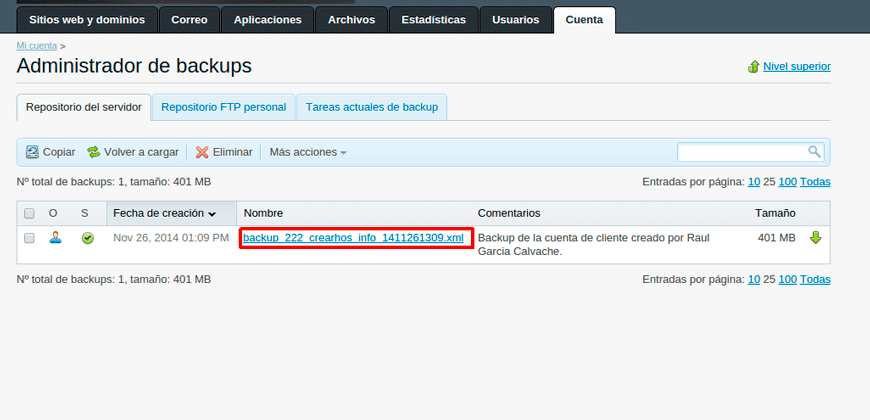Screen dimensions: 870x420
Task: Sort by Fecha de creación column
Action: pos(164,213)
